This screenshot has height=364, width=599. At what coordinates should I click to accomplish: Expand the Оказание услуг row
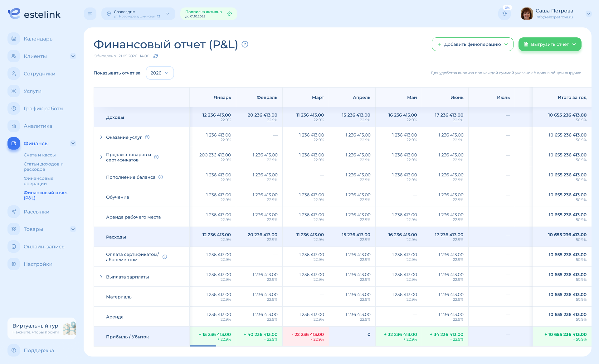point(101,137)
